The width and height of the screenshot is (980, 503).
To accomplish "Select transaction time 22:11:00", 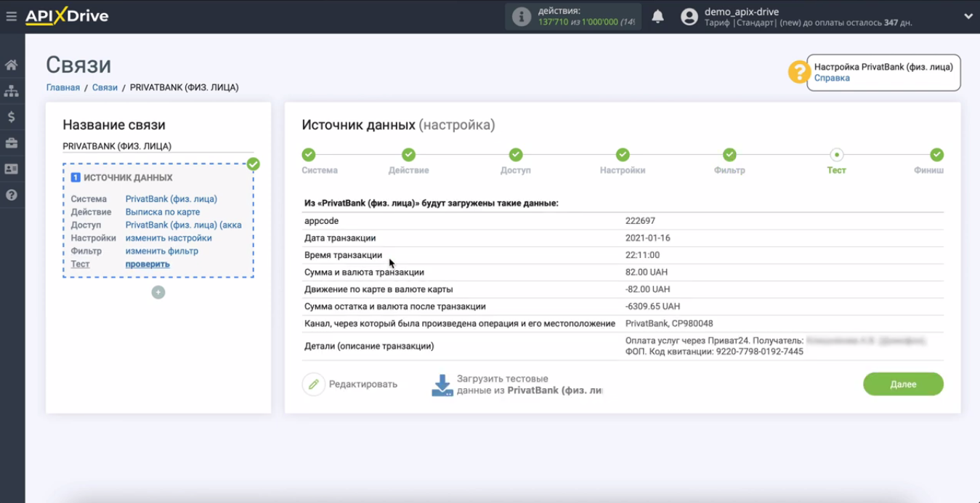I will [x=642, y=255].
